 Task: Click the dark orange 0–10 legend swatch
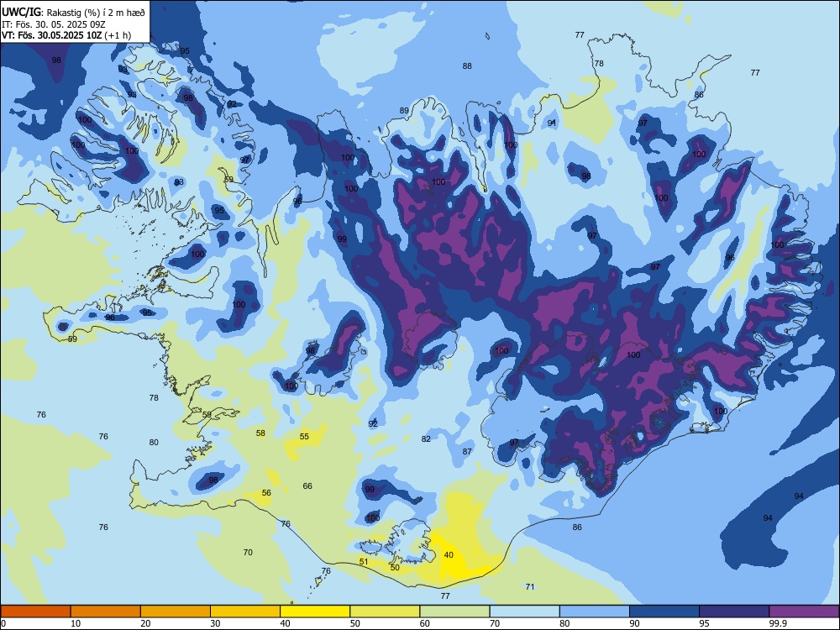coord(35,612)
